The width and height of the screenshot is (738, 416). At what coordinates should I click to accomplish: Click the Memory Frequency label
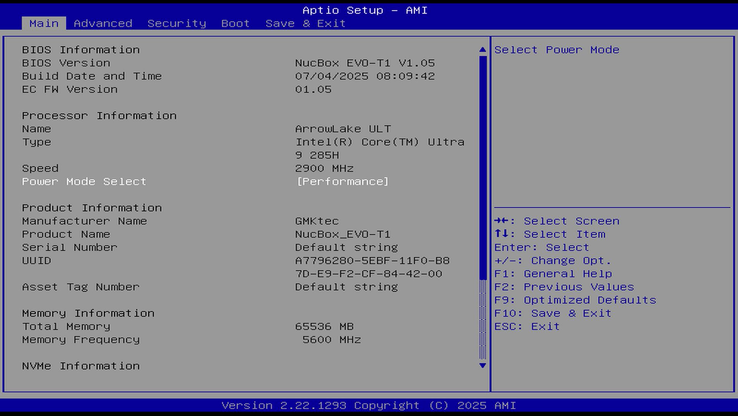[80, 340]
